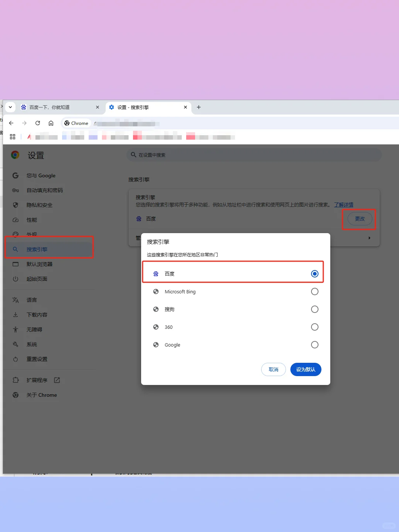Open the 扩展程序 page
399x532 pixels.
click(x=37, y=380)
